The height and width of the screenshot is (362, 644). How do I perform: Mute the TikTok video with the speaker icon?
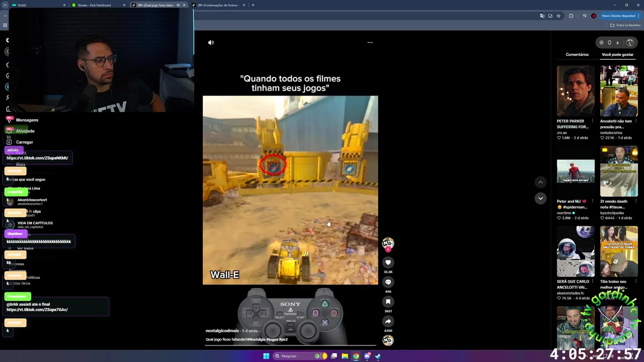tap(211, 43)
